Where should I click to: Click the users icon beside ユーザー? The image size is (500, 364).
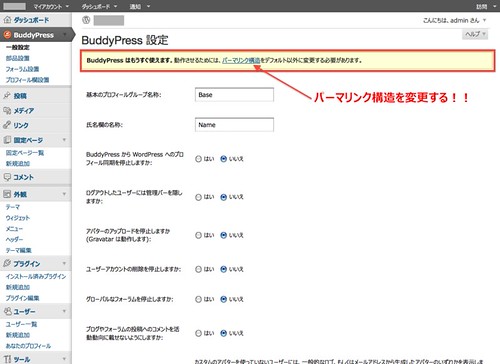(x=7, y=311)
